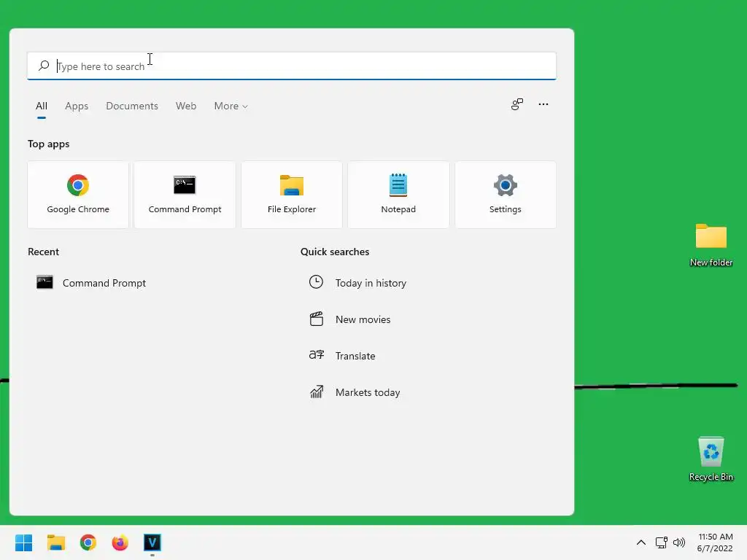747x560 pixels.
Task: Switch to the Apps tab
Action: point(77,106)
